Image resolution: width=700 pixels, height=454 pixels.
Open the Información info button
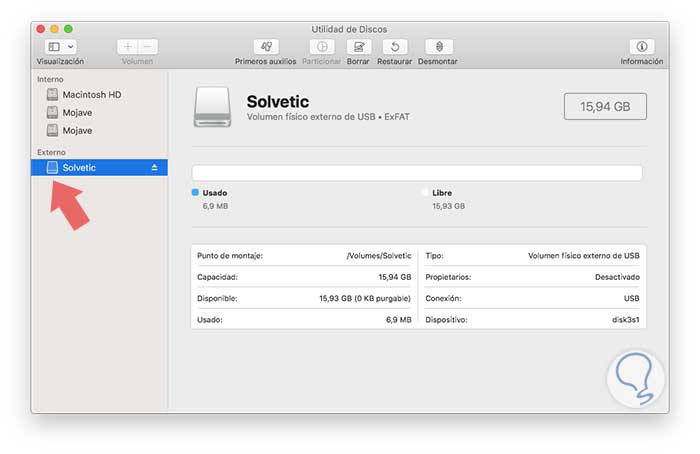(x=642, y=47)
